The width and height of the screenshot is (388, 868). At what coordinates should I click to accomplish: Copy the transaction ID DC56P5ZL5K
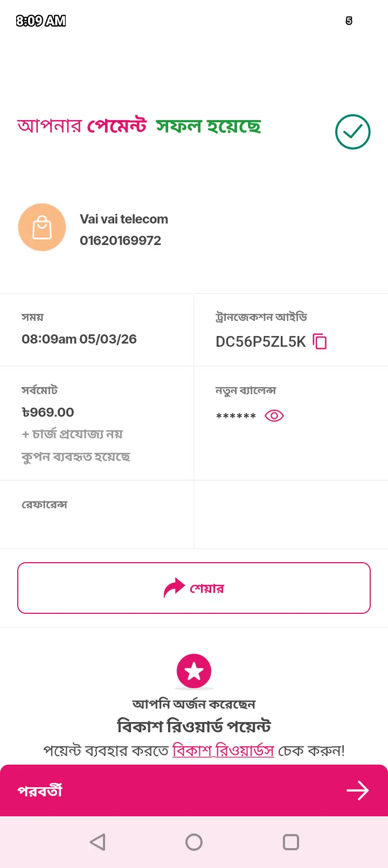point(320,341)
